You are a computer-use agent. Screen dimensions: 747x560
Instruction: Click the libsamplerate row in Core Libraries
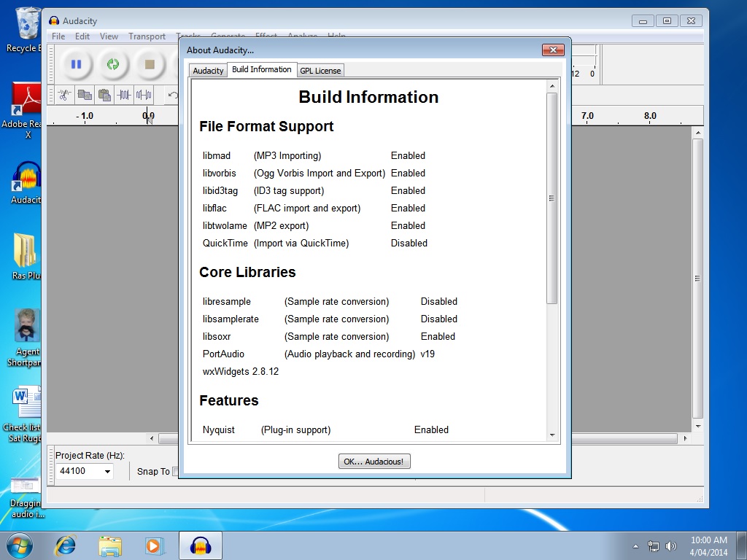330,319
